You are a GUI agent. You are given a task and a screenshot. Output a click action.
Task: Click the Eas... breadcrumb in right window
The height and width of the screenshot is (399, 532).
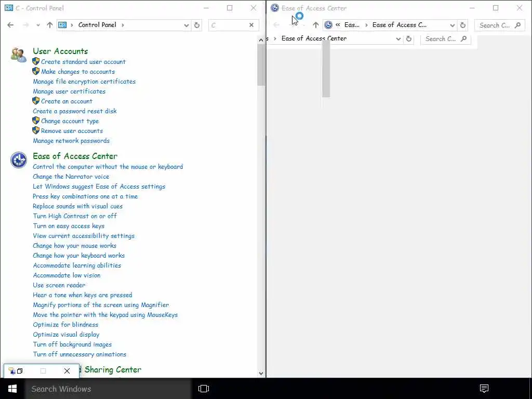(x=352, y=25)
